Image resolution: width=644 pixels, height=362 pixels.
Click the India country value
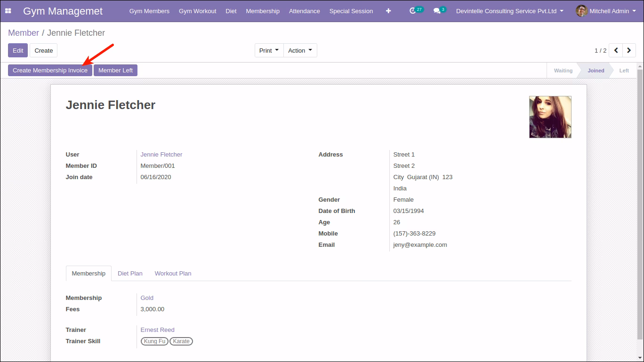(x=400, y=188)
